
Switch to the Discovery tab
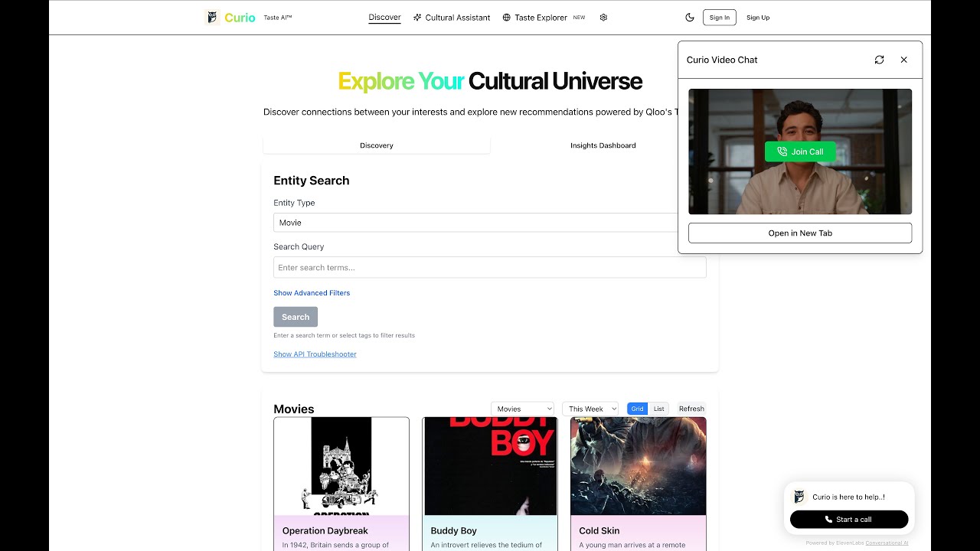(x=377, y=145)
